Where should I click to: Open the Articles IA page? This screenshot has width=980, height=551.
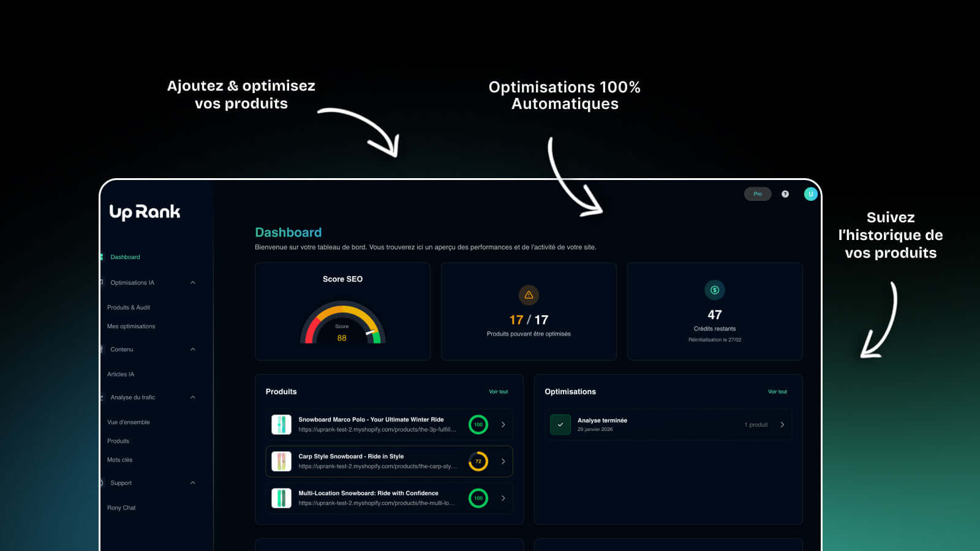pos(121,374)
